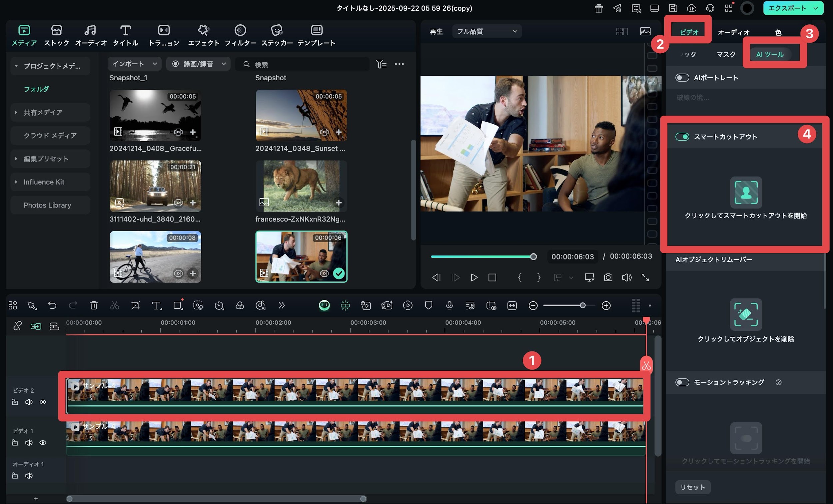Open the Export button dropdown arrow

[x=816, y=8]
